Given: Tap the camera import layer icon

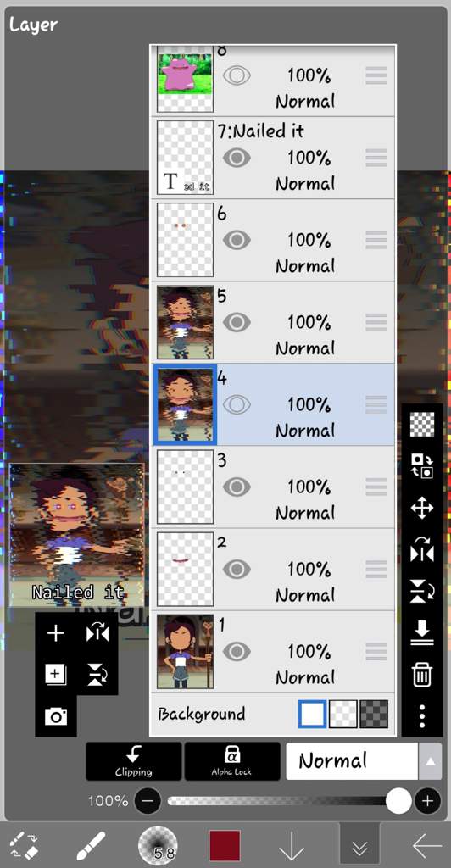Looking at the screenshot, I should click(56, 716).
